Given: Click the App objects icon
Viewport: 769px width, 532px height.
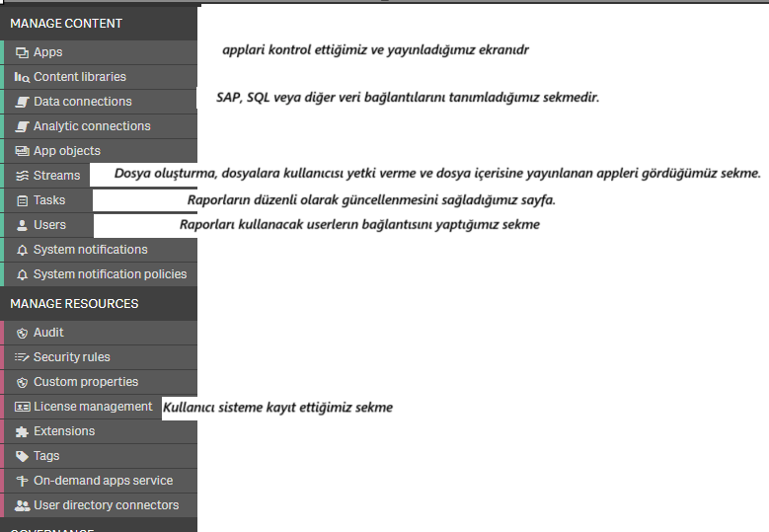Looking at the screenshot, I should pyautogui.click(x=22, y=151).
